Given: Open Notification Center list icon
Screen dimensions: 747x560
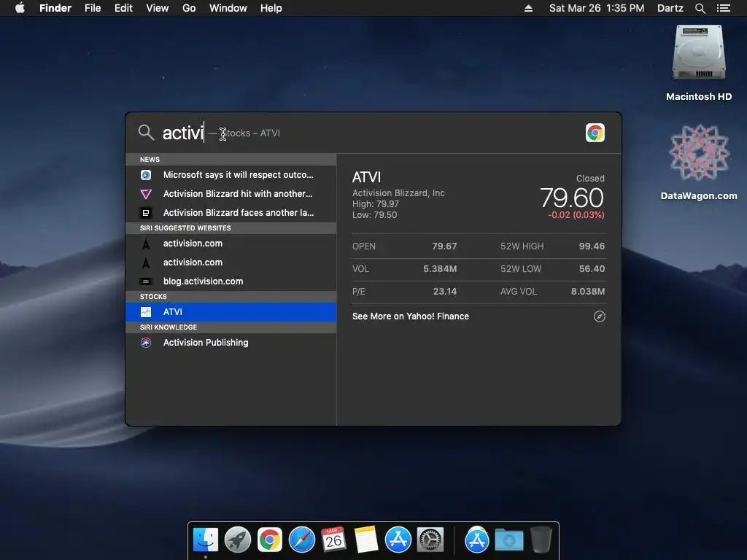Looking at the screenshot, I should (723, 8).
